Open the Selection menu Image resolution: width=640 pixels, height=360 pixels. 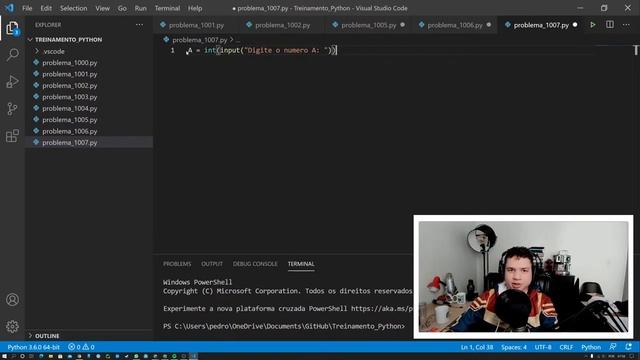(73, 8)
